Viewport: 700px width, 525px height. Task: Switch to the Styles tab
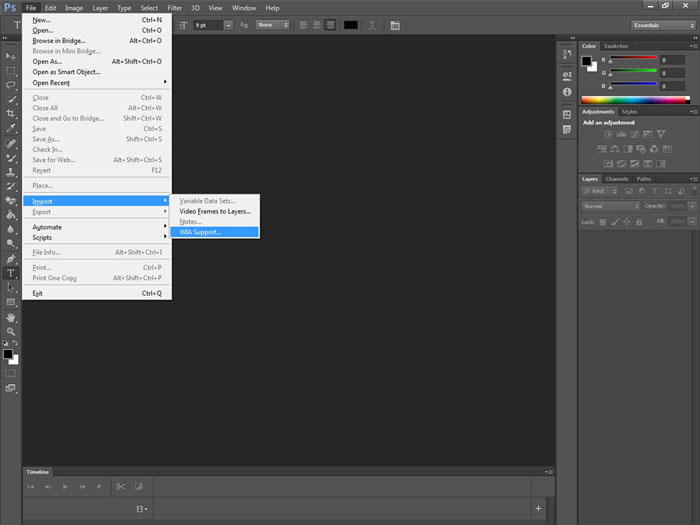click(x=629, y=112)
